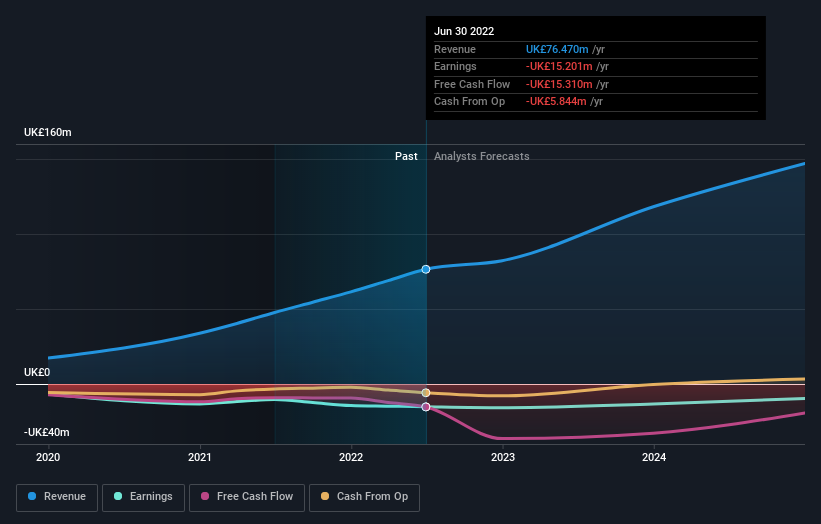Select the Cash From Op orange data point
This screenshot has width=821, height=524.
(426, 393)
